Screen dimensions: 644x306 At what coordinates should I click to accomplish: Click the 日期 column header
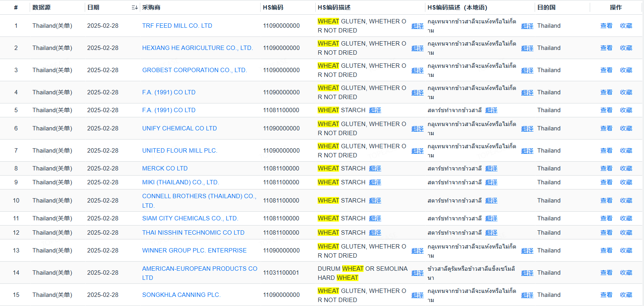point(93,8)
